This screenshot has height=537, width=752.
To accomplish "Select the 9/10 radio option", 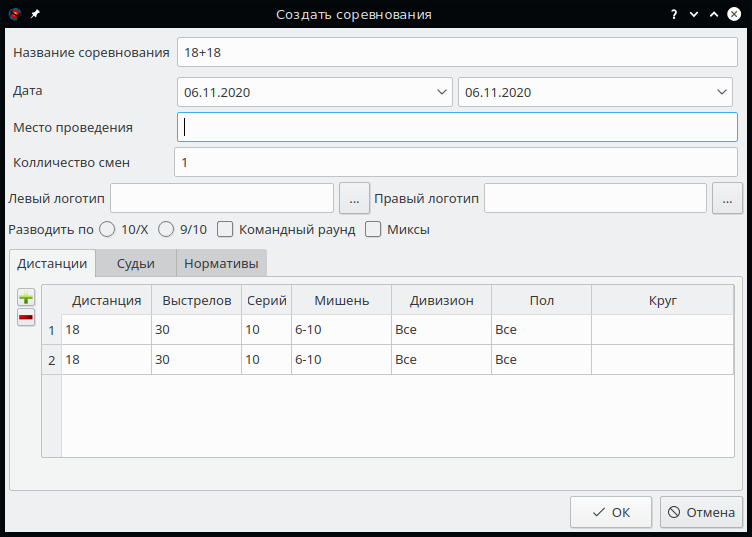I will coord(166,229).
